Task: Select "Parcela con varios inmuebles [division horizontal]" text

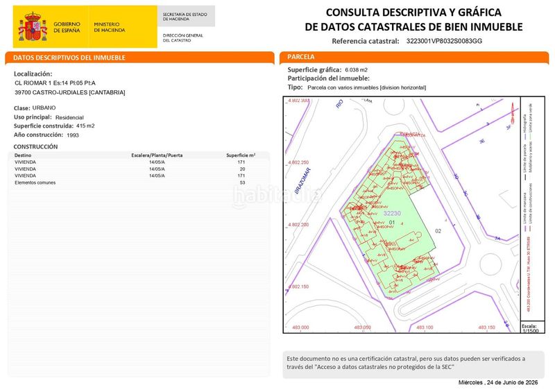Action: (x=367, y=87)
